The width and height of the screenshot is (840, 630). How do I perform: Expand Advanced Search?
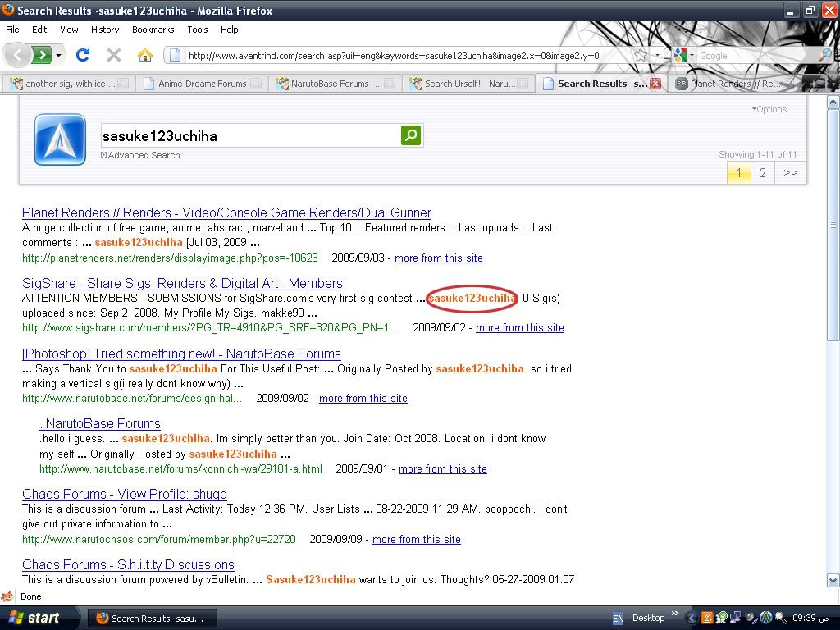[140, 155]
